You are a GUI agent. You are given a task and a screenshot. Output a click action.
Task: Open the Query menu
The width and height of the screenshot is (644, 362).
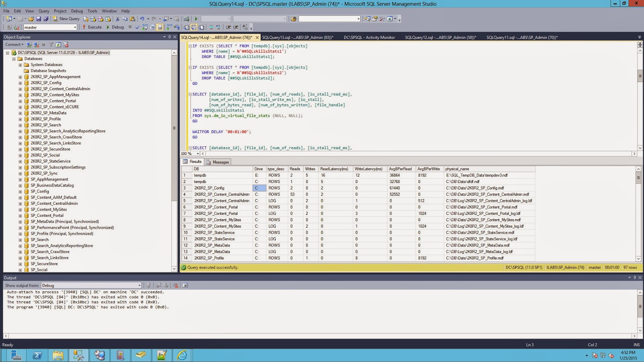[x=44, y=11]
